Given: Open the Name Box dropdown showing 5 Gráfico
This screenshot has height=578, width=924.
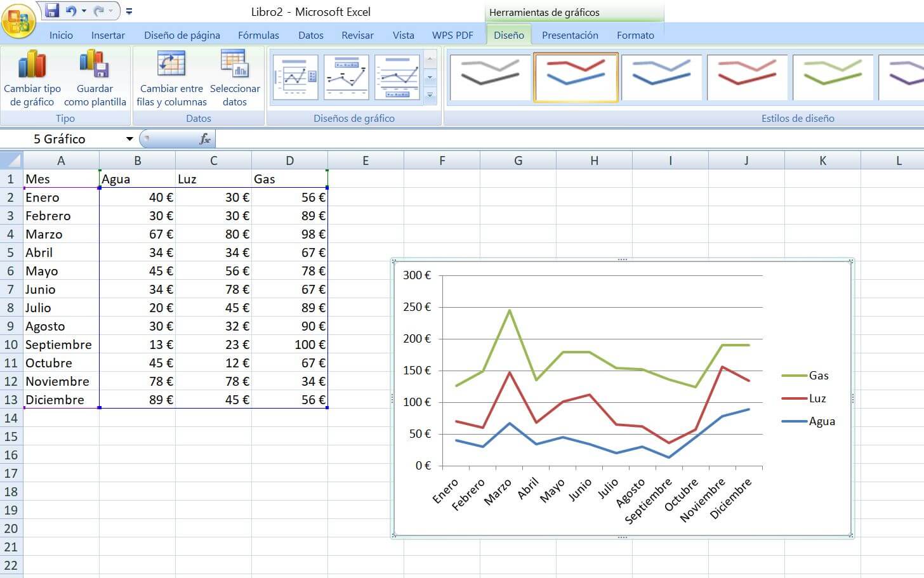Looking at the screenshot, I should tap(129, 138).
